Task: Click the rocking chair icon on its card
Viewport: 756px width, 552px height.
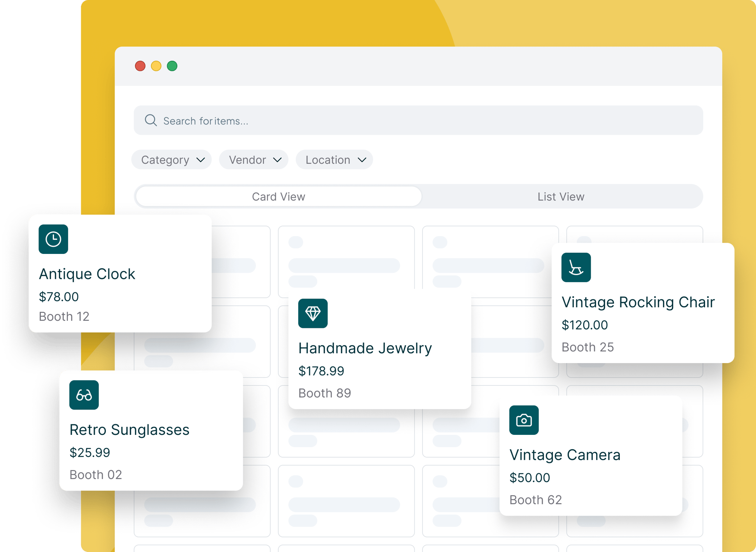Action: point(576,267)
